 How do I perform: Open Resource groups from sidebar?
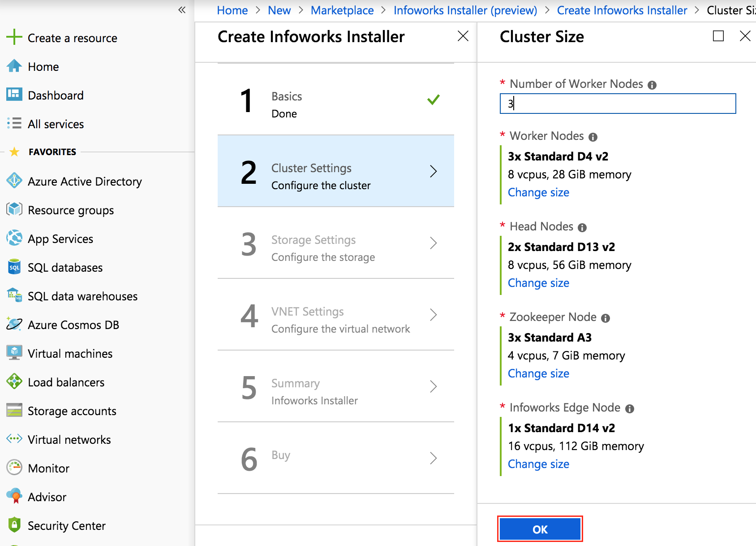[71, 210]
